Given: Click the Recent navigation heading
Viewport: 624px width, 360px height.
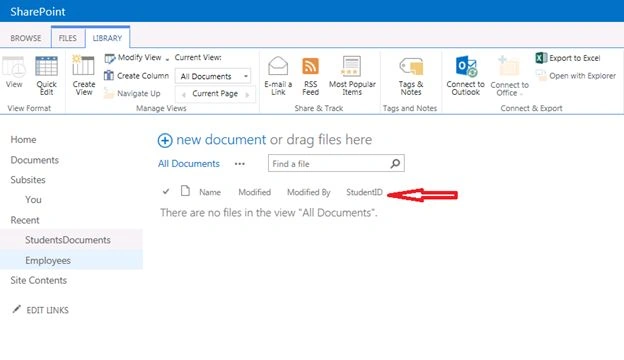Looking at the screenshot, I should (25, 220).
